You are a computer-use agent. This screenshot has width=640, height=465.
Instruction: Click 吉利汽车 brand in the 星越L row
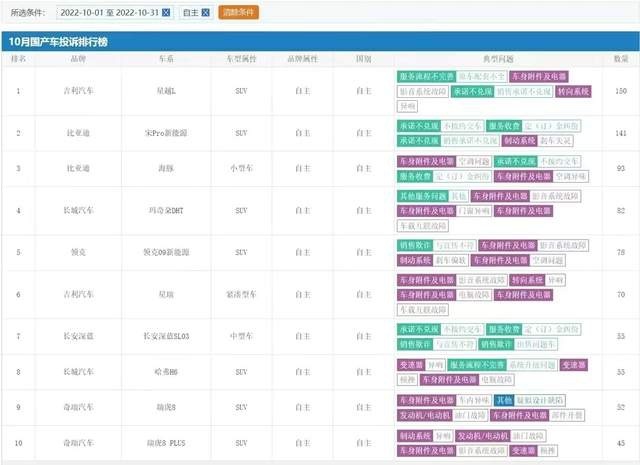(78, 91)
